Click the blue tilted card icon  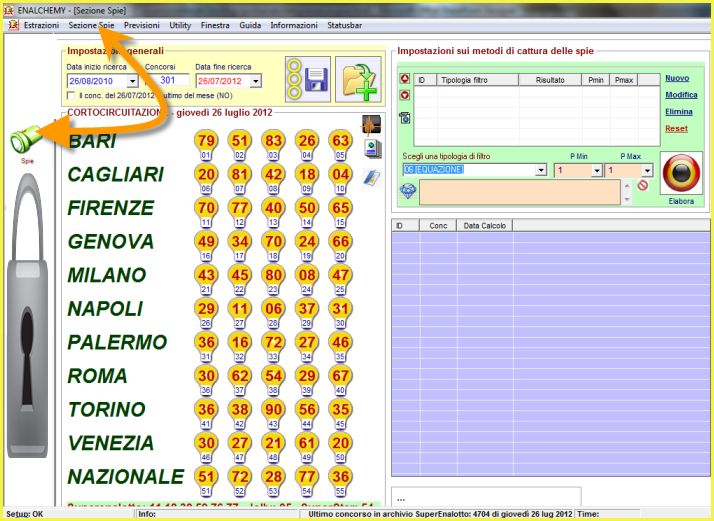[x=372, y=177]
